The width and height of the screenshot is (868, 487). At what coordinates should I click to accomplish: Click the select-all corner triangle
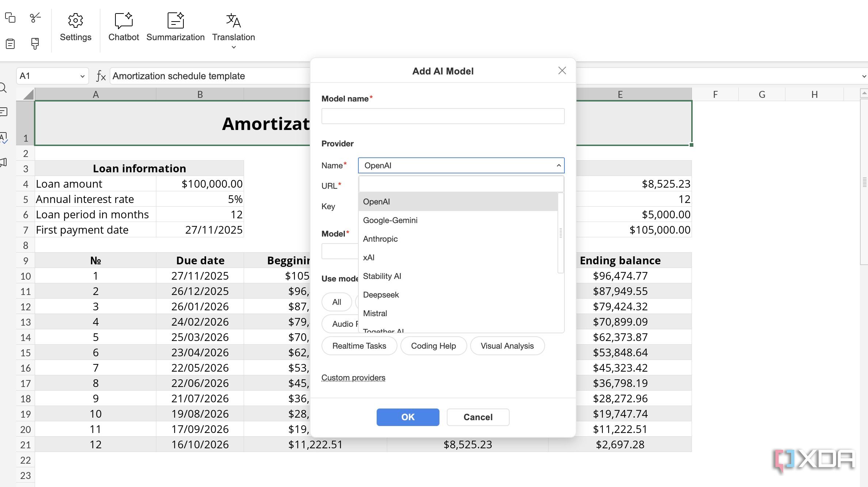tap(28, 94)
